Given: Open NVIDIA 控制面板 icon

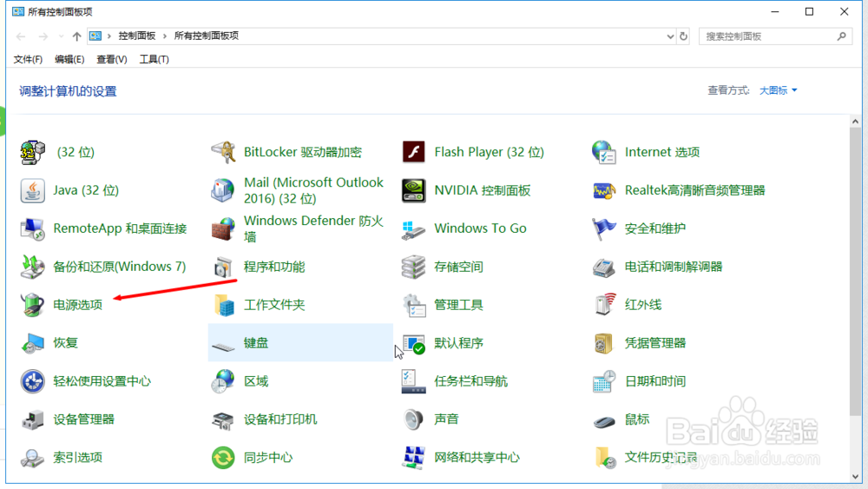Looking at the screenshot, I should pyautogui.click(x=413, y=190).
